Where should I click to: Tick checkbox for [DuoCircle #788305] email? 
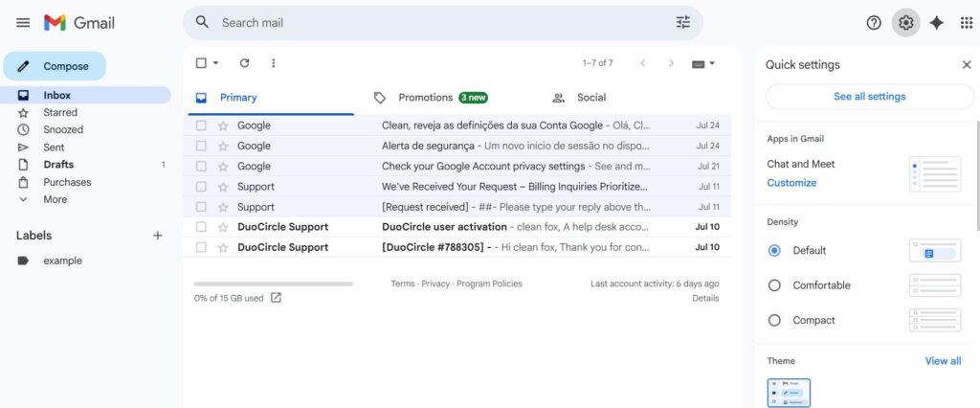[201, 248]
